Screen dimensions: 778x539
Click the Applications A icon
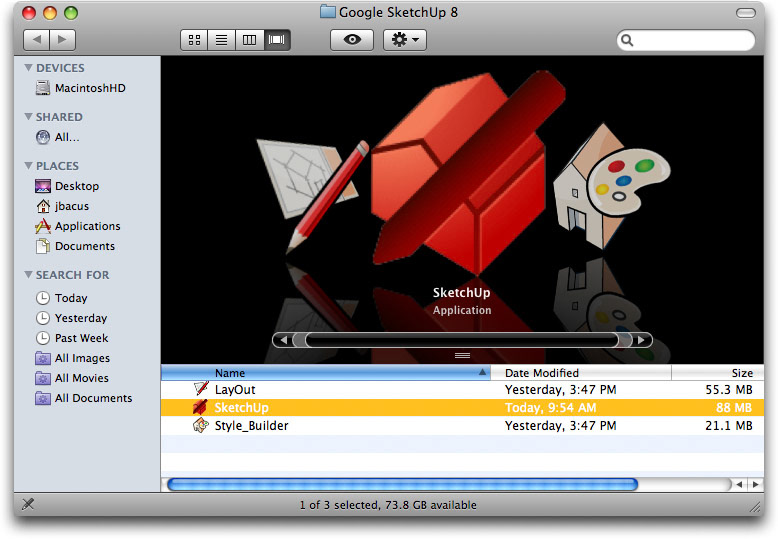(43, 226)
